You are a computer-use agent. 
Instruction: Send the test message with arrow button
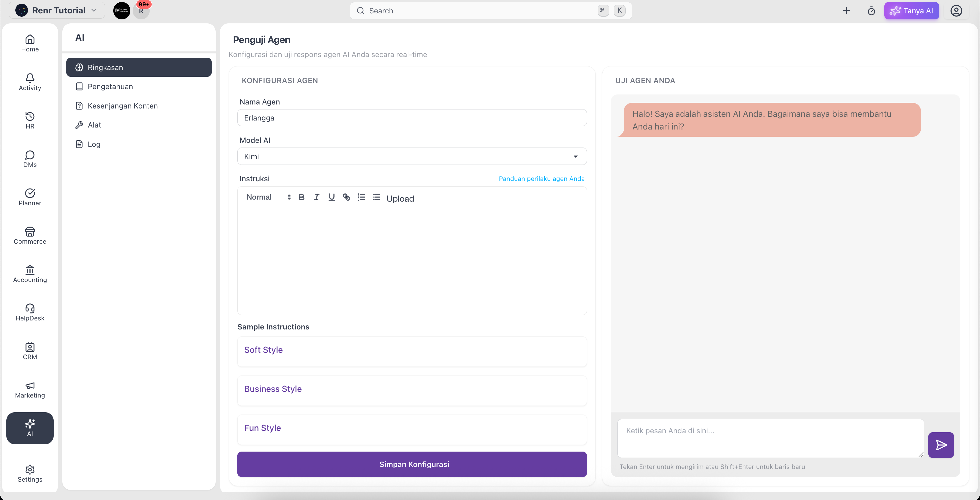(941, 445)
